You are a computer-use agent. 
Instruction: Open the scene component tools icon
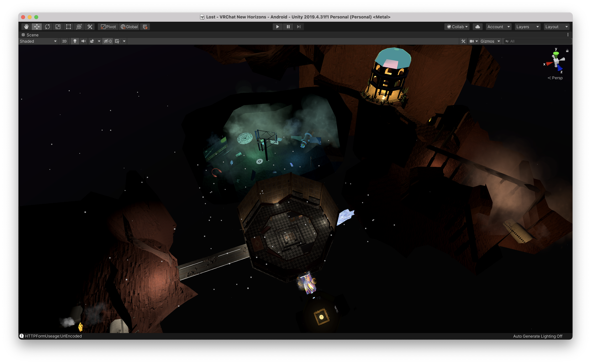463,41
